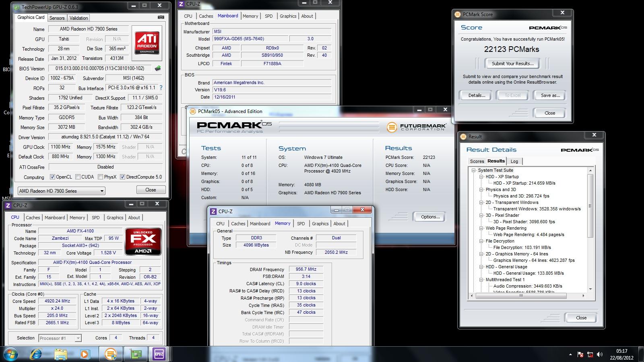The height and width of the screenshot is (362, 644).
Task: Click the Result window title bar icon
Action: (x=463, y=137)
